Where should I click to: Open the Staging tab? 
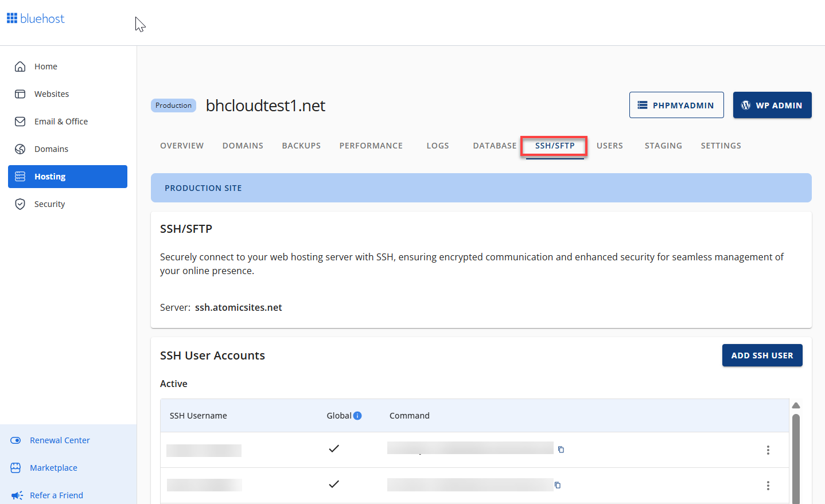[x=663, y=146]
